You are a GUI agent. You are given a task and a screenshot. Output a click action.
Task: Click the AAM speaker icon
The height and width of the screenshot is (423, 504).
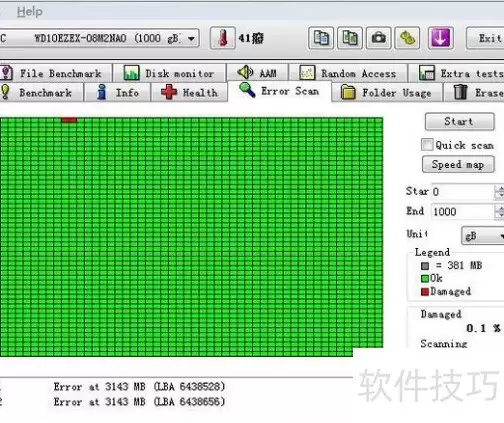[x=246, y=72]
